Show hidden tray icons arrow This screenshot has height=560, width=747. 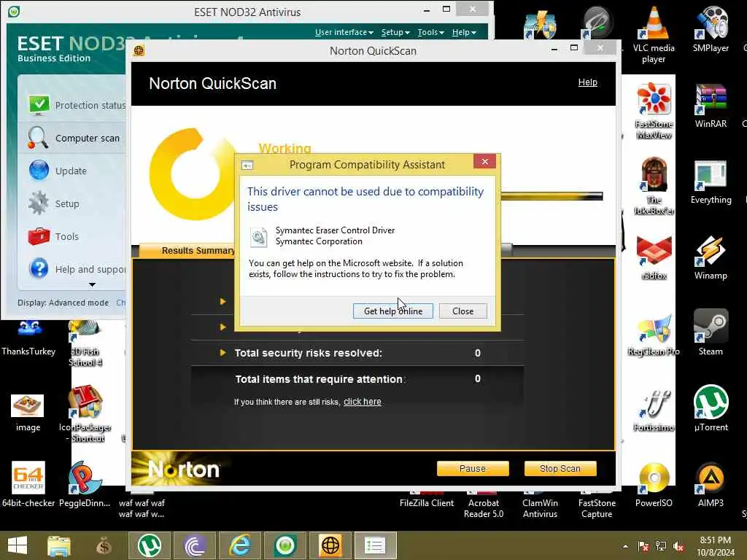coord(625,546)
